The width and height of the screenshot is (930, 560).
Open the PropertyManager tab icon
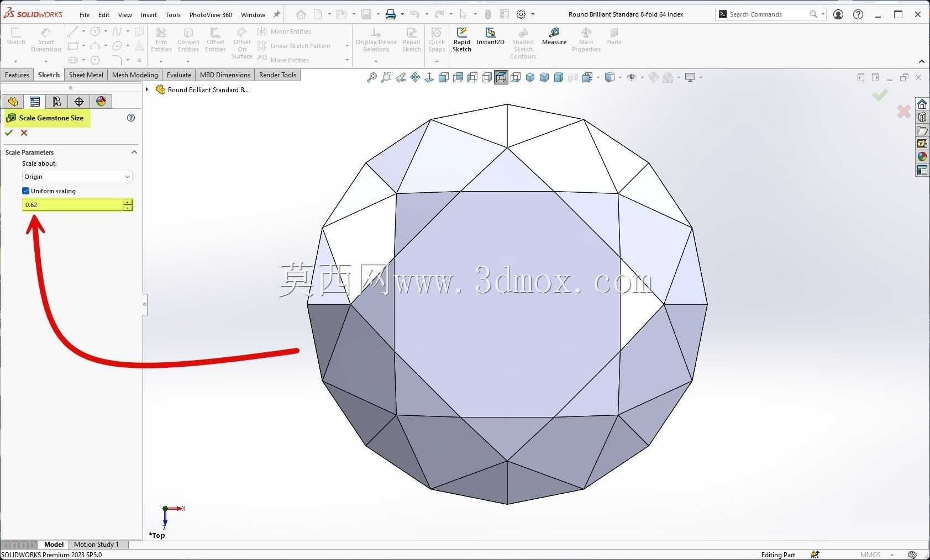click(35, 102)
